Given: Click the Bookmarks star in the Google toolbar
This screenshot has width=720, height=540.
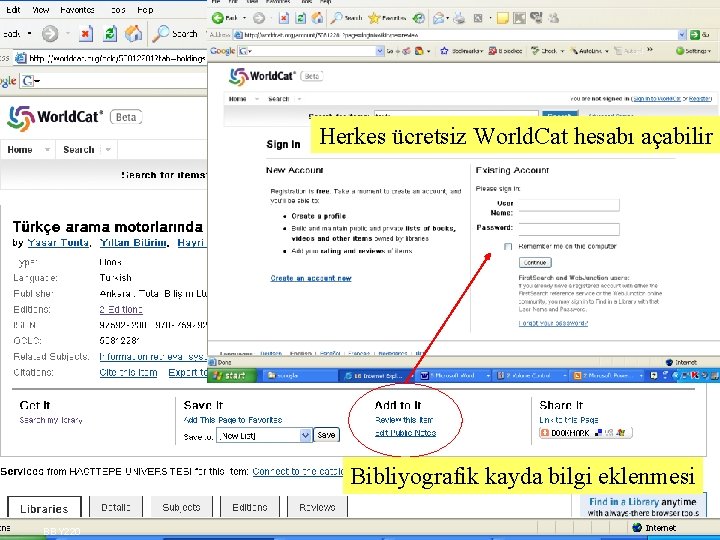Looking at the screenshot, I should 444,51.
